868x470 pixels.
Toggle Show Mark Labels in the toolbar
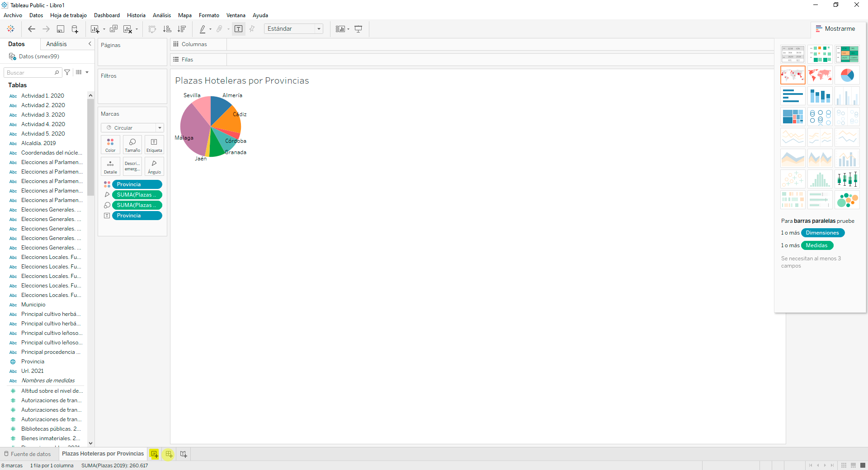[x=238, y=28]
